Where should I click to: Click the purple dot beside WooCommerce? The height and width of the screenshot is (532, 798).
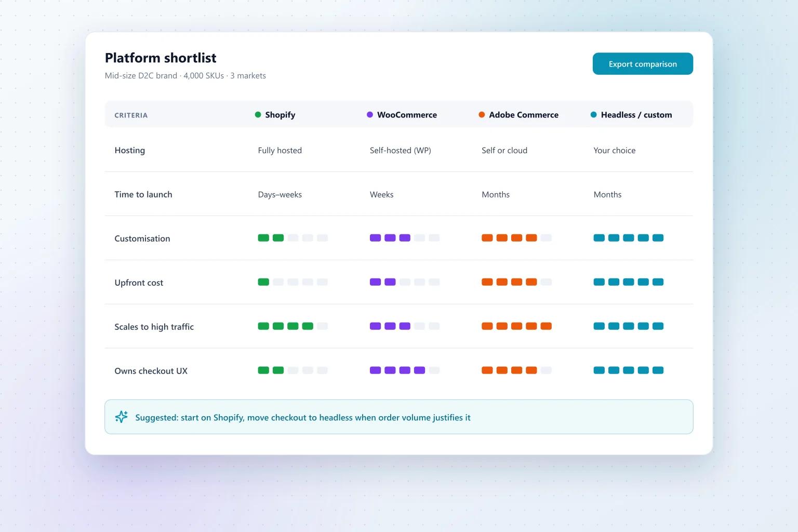coord(370,115)
